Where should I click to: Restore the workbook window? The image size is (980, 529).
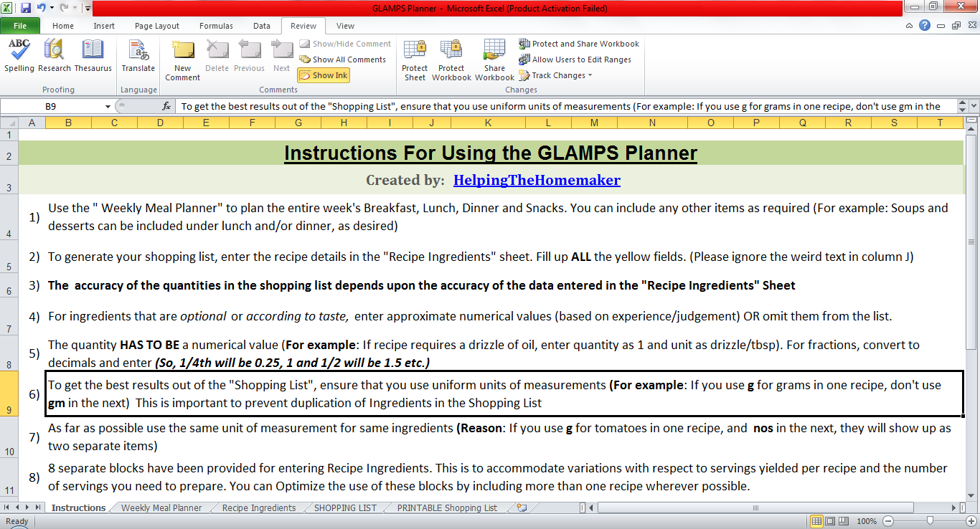click(956, 26)
